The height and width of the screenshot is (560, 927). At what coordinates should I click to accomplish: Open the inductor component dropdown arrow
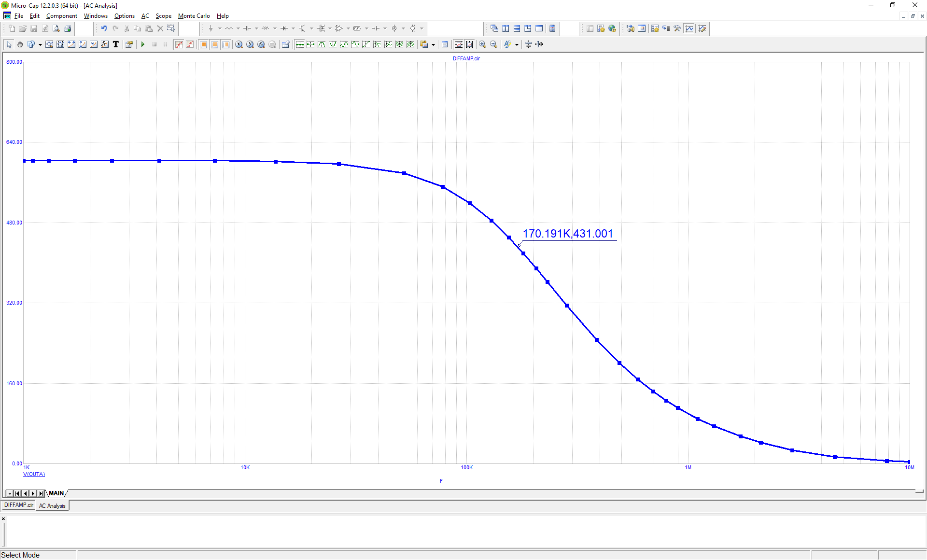pyautogui.click(x=275, y=28)
